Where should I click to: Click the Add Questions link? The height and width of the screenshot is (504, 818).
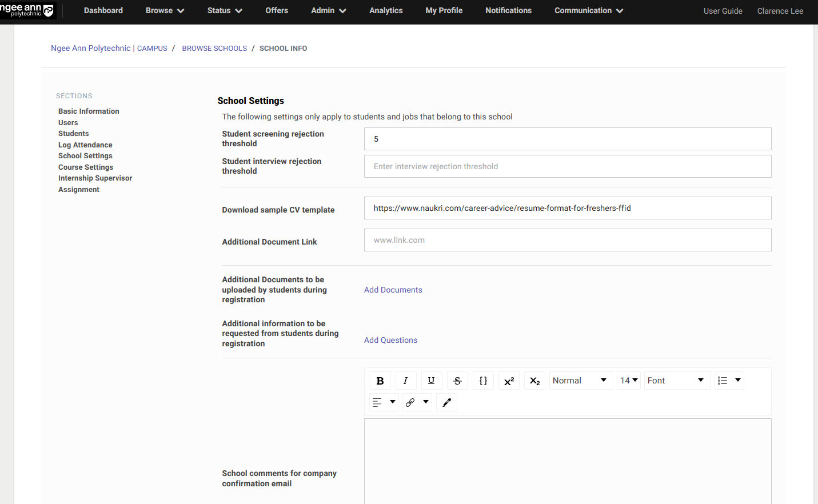390,340
